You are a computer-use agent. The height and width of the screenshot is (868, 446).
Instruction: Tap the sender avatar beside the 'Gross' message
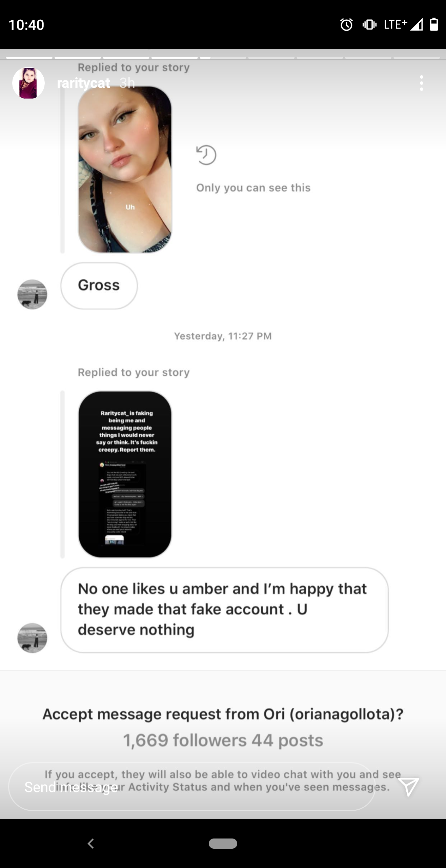click(32, 294)
